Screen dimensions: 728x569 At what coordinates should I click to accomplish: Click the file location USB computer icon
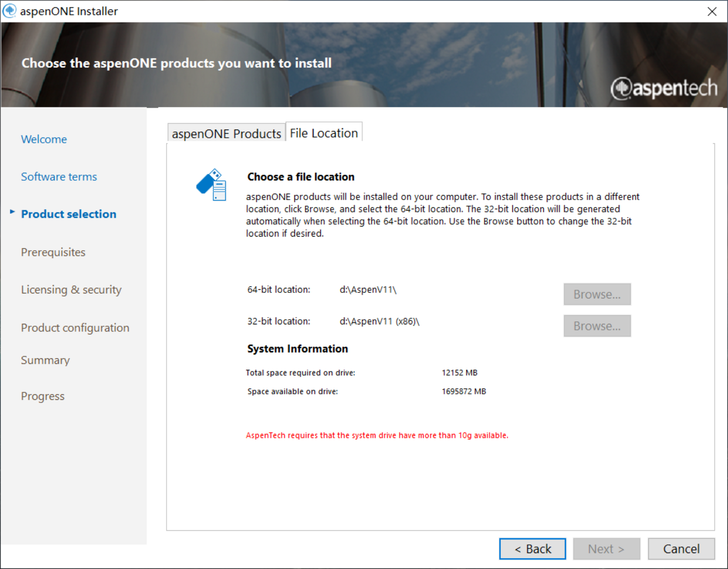pos(212,185)
